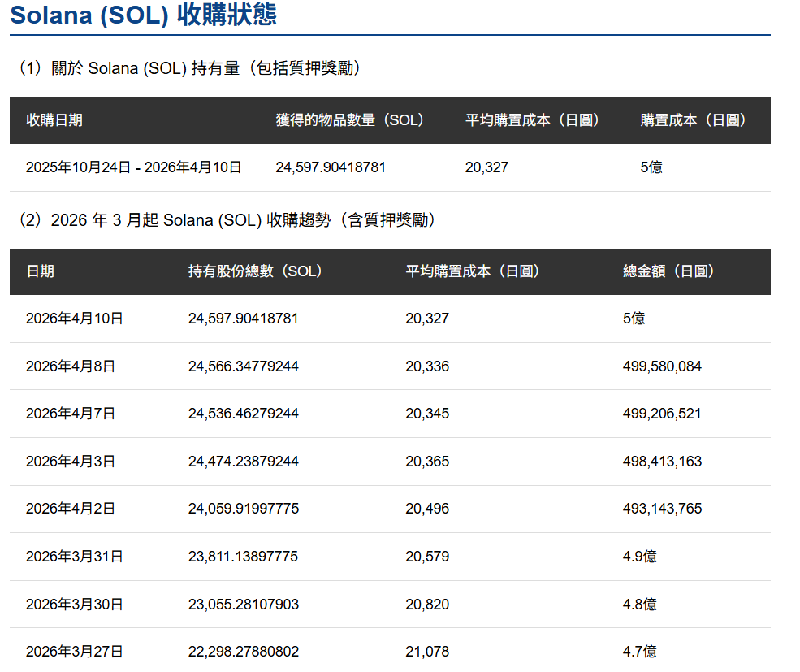Click total amount 499,580,084
Image resolution: width=800 pixels, height=672 pixels.
click(x=662, y=366)
